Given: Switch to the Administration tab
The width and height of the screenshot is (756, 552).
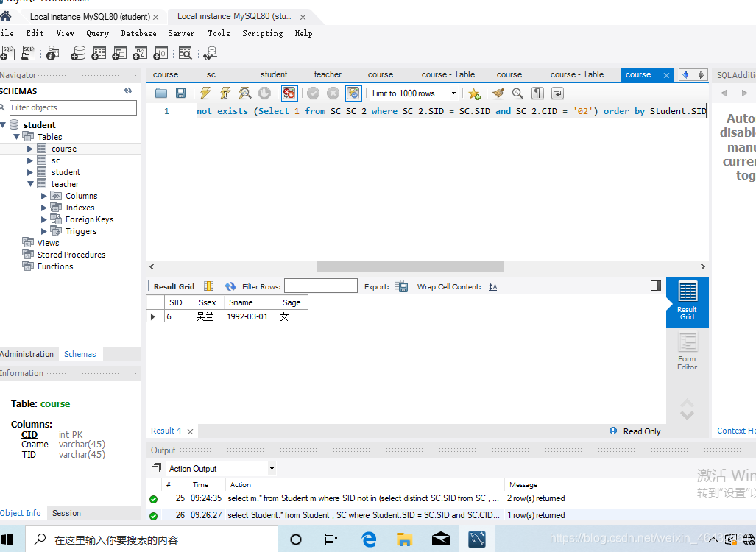Looking at the screenshot, I should click(x=27, y=354).
